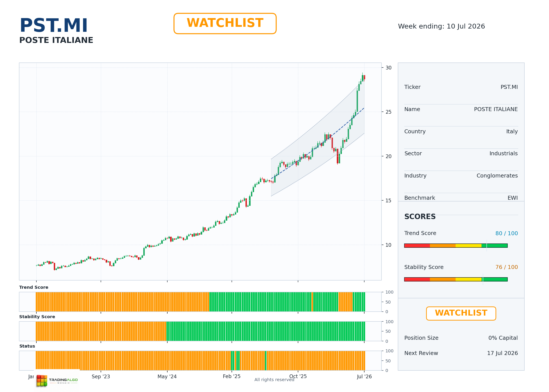549x392 pixels.
Task: Click the 'Week ending: 10 Jul 2026' text
Action: [x=441, y=26]
